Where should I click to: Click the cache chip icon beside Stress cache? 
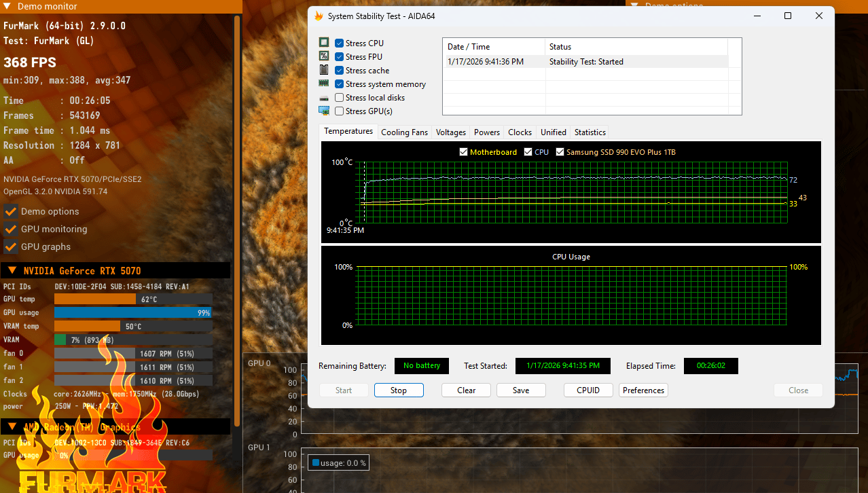[324, 70]
